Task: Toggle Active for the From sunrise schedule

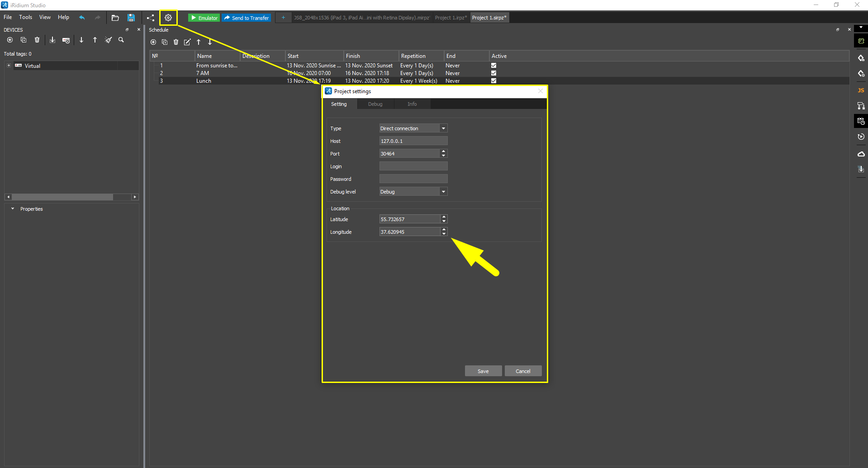Action: click(x=493, y=65)
